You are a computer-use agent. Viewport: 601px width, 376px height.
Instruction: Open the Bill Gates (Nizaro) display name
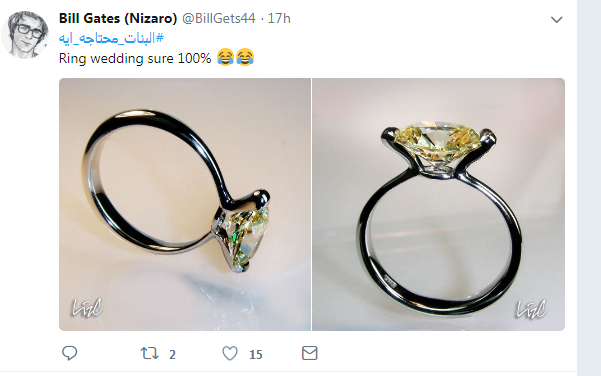118,18
